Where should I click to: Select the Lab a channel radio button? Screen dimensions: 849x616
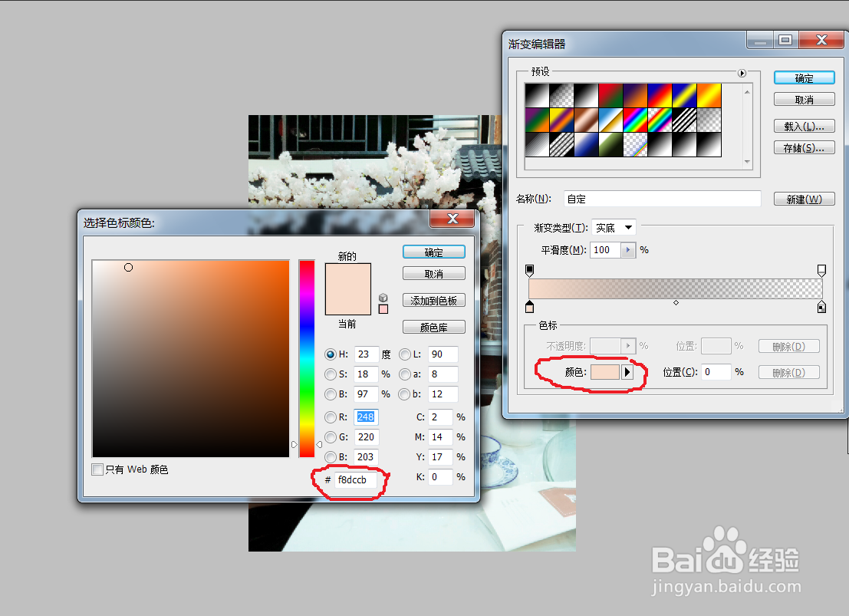404,374
